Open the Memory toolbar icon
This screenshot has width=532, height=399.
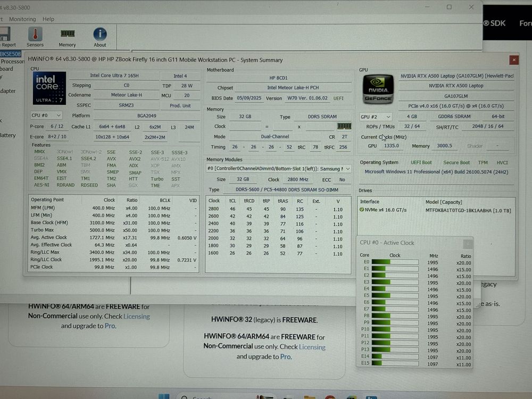point(67,37)
